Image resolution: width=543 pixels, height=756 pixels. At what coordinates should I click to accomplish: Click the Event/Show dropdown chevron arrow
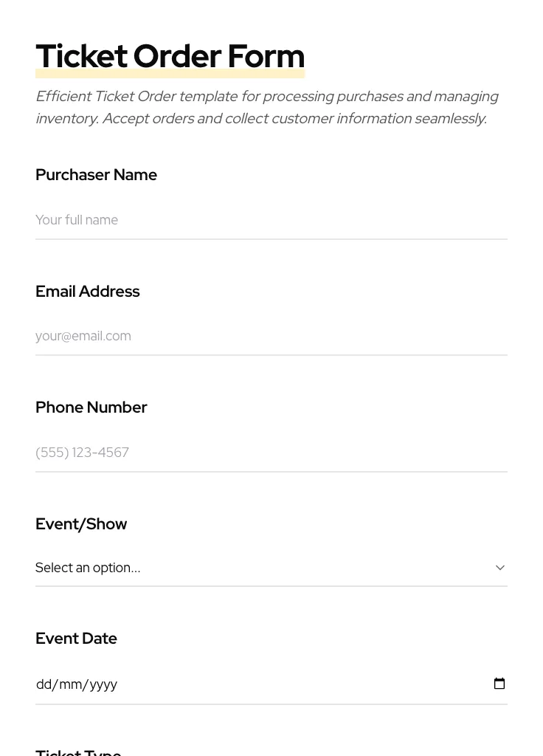click(499, 568)
